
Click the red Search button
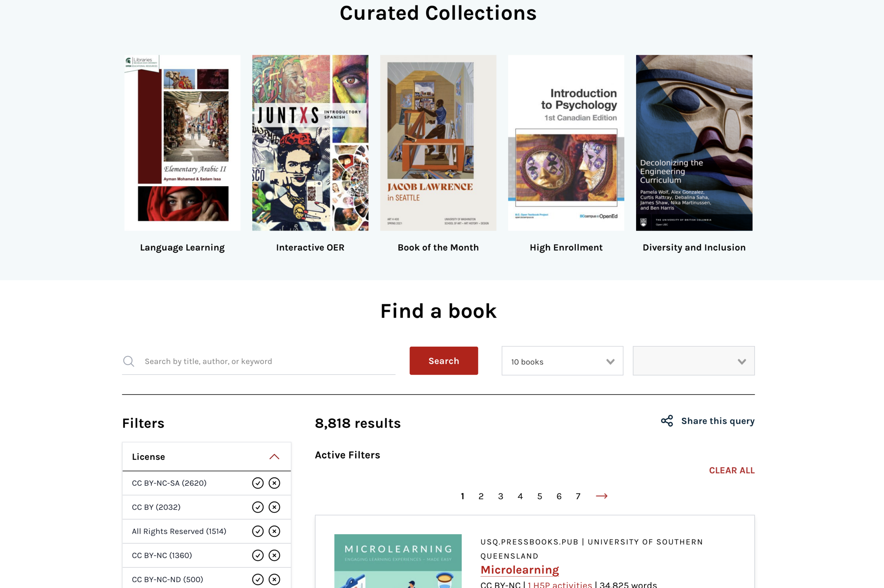(444, 361)
